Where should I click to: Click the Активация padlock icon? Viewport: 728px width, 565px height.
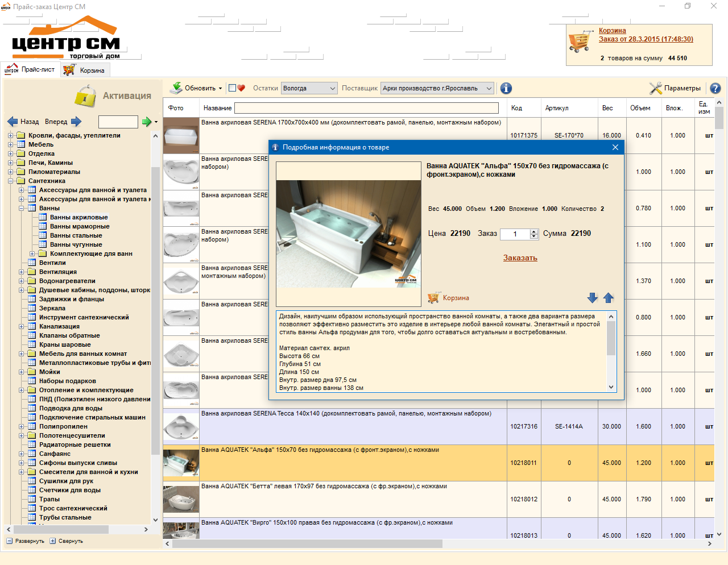tap(85, 95)
